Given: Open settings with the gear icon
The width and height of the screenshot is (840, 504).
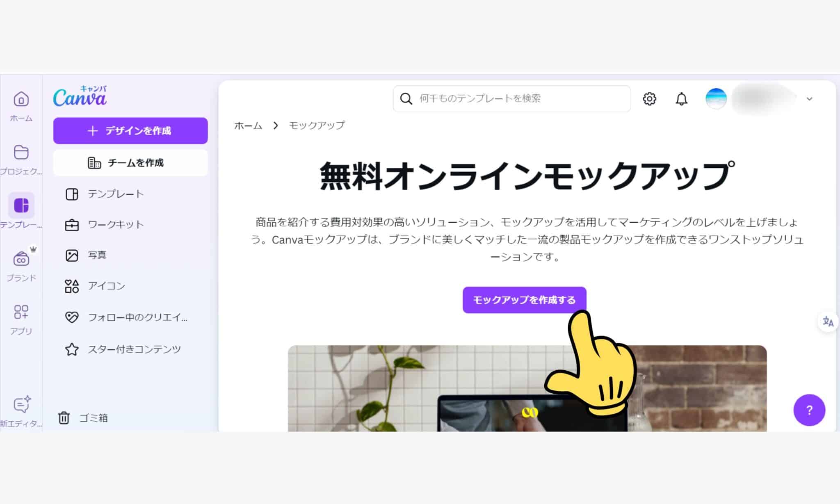Looking at the screenshot, I should (x=649, y=99).
